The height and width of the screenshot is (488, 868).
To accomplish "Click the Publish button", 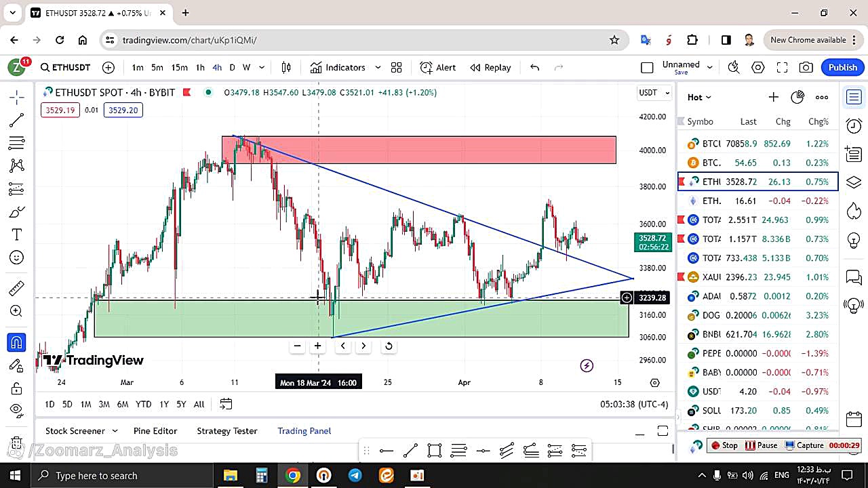I will 843,67.
